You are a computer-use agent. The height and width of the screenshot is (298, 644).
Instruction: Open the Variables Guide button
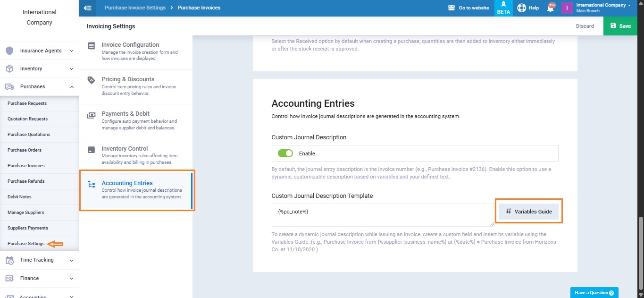[528, 212]
